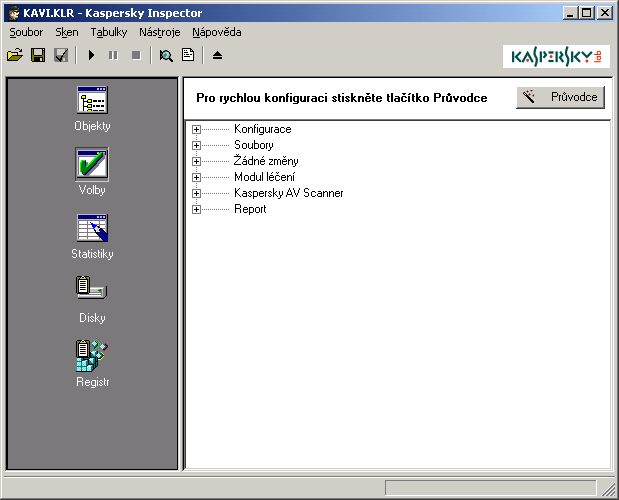The image size is (619, 500).
Task: Open the Sken menu
Action: coord(67,32)
